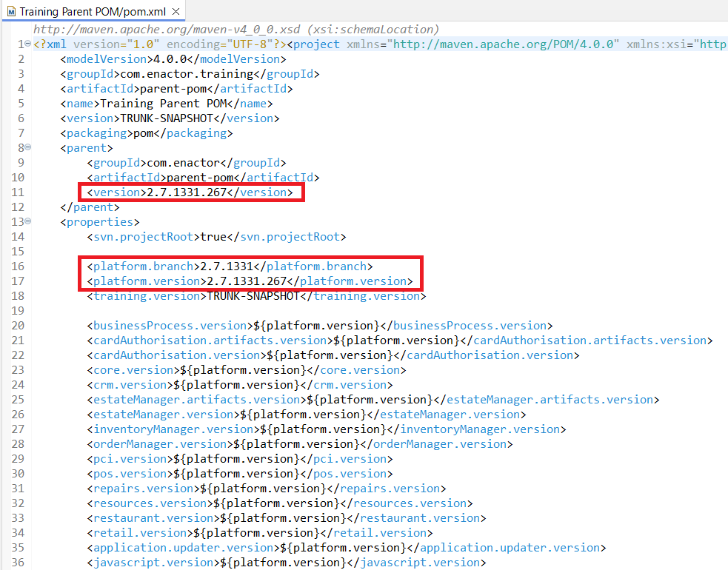Collapse the xml project fold at line 1
This screenshot has height=570, width=728.
point(27,44)
